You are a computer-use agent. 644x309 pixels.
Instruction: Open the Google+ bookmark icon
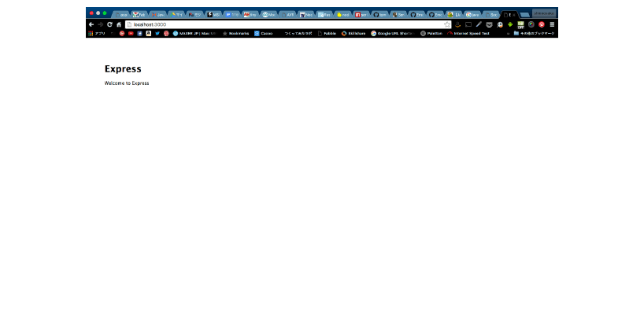[x=122, y=34]
